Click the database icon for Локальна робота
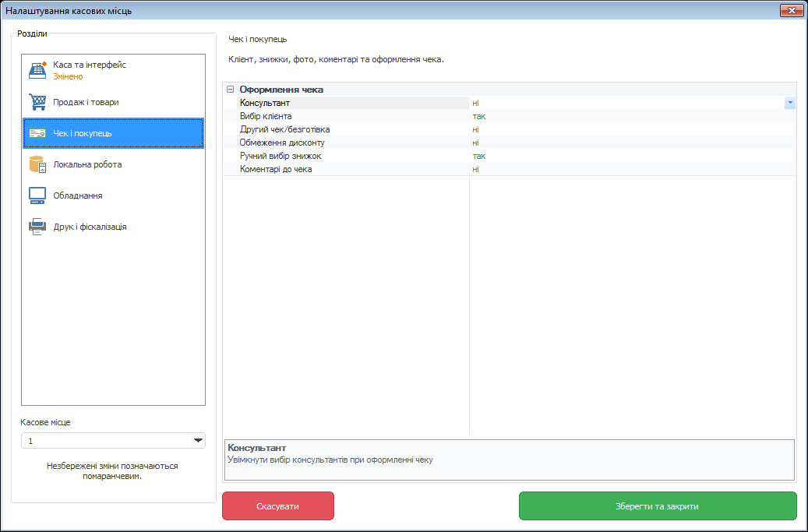808x532 pixels. pyautogui.click(x=37, y=164)
